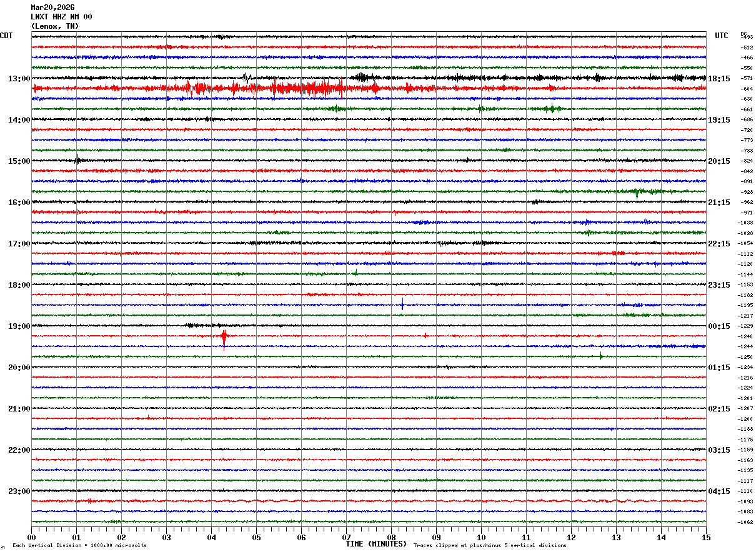
Task: Click the '02:15' UTC time label
Action: 719,409
